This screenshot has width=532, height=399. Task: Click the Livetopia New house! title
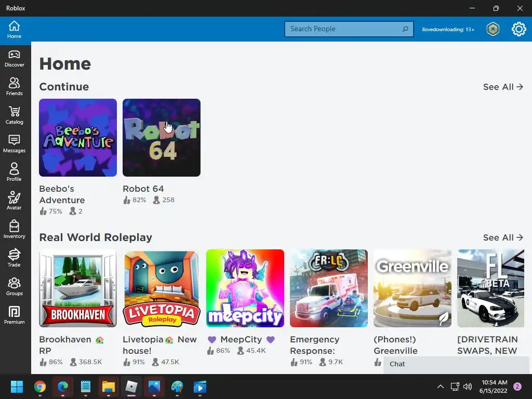tap(160, 345)
